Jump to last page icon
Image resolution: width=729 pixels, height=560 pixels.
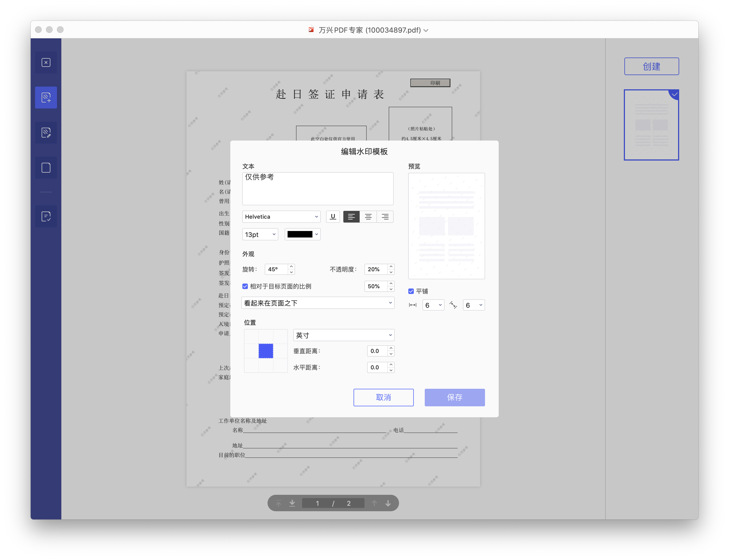292,503
